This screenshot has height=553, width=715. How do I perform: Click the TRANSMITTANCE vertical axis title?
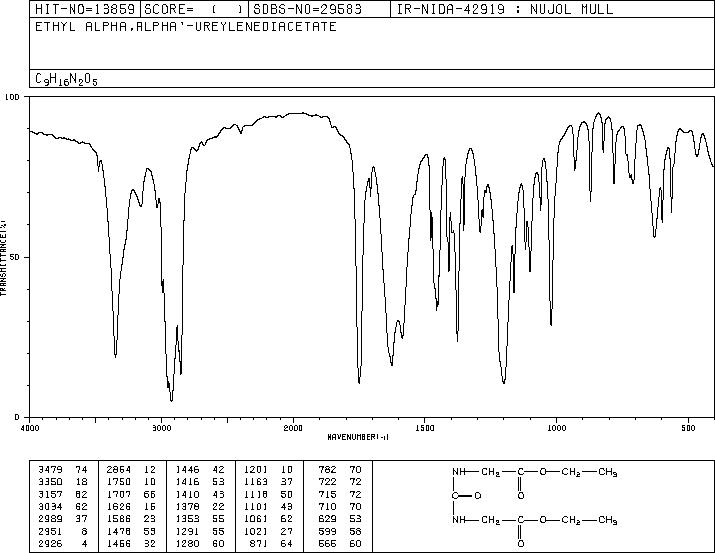pos(5,257)
